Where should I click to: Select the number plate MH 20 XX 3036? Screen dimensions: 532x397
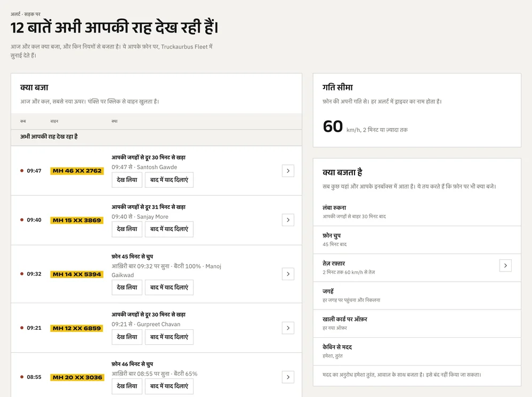tap(77, 377)
